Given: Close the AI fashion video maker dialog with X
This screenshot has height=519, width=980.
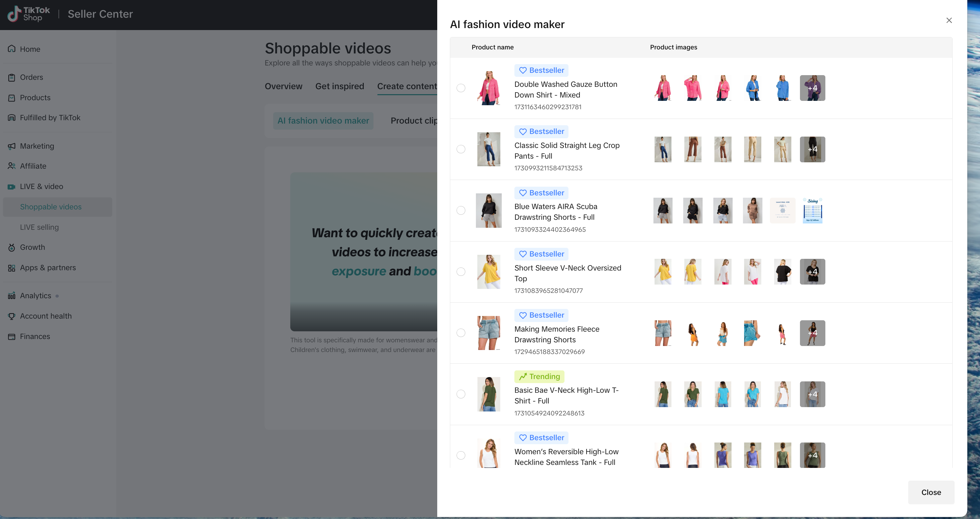Looking at the screenshot, I should click(949, 20).
